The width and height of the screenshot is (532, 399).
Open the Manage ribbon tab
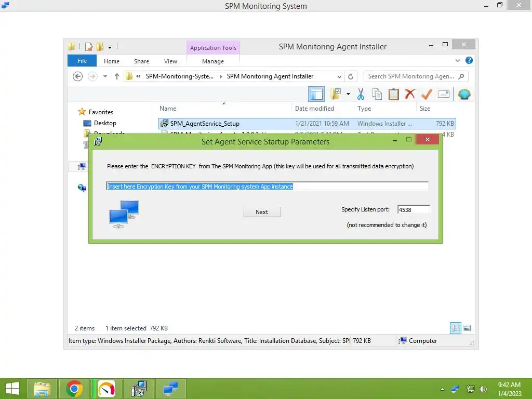212,61
